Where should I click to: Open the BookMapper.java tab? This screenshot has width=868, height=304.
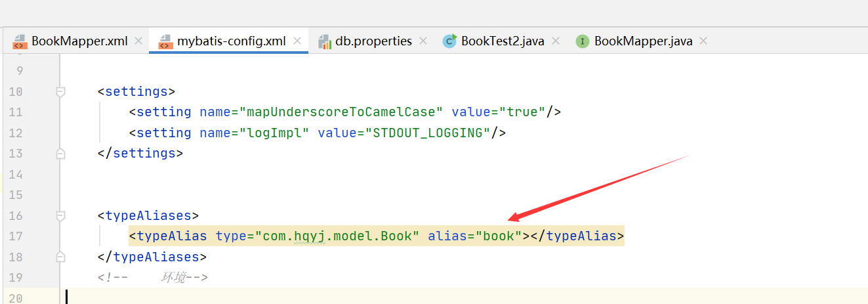pyautogui.click(x=644, y=41)
